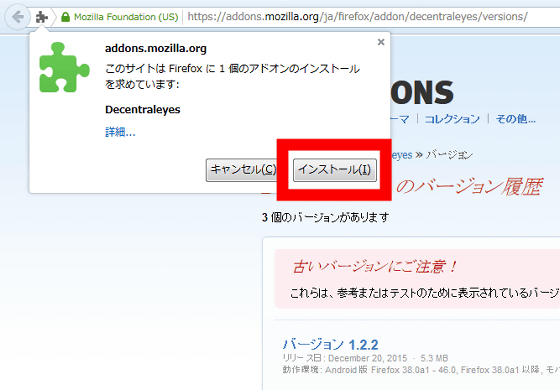Image resolution: width=560 pixels, height=390 pixels.
Task: Click the Decentraleyes add-on name text
Action: pos(142,110)
